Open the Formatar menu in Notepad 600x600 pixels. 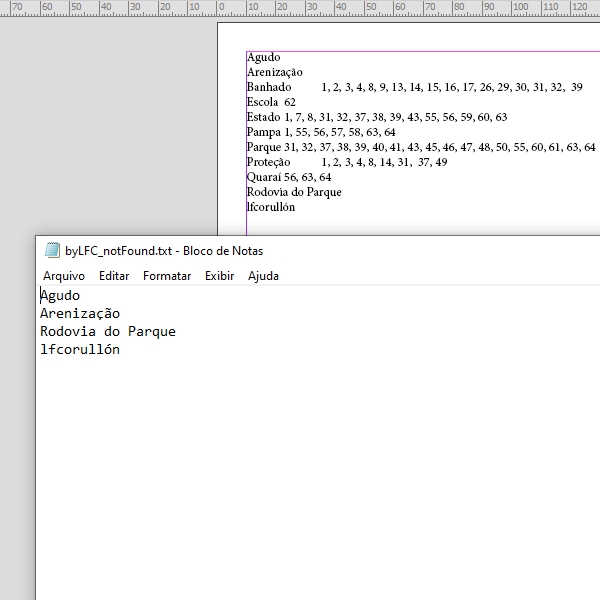(x=167, y=276)
